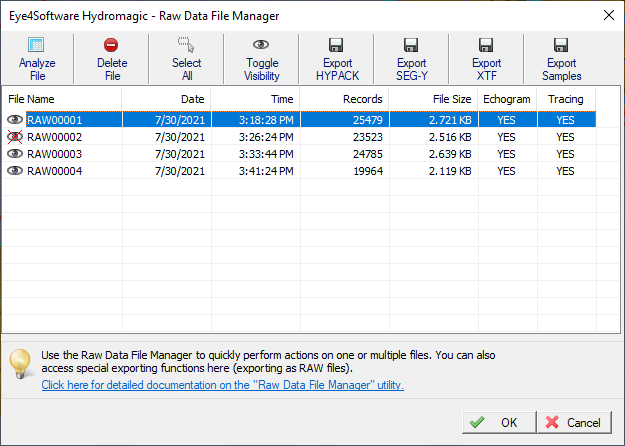Confirm with OK button

point(499,422)
